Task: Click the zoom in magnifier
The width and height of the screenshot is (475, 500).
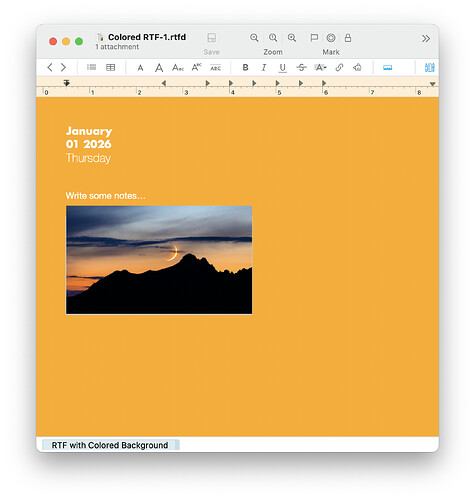Action: point(292,38)
